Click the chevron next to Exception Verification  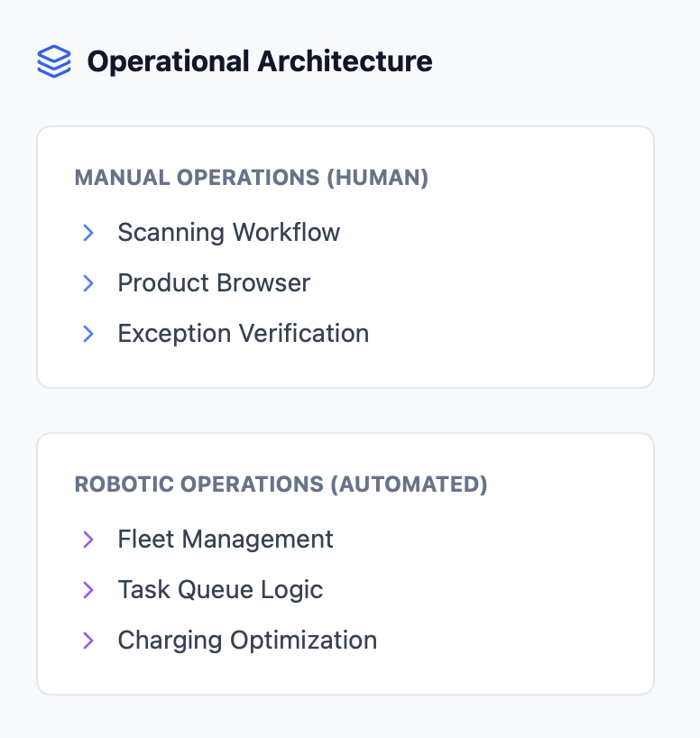pos(88,334)
